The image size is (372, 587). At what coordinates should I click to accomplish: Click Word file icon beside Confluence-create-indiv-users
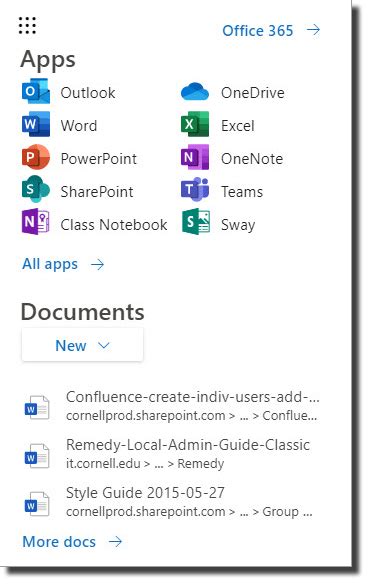tap(37, 408)
